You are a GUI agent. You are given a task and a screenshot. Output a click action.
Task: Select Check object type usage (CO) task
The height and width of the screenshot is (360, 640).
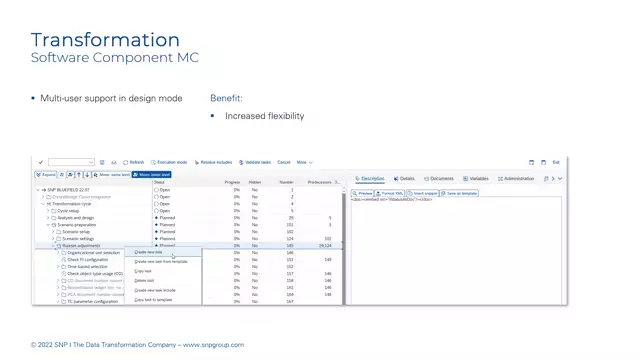(x=95, y=273)
